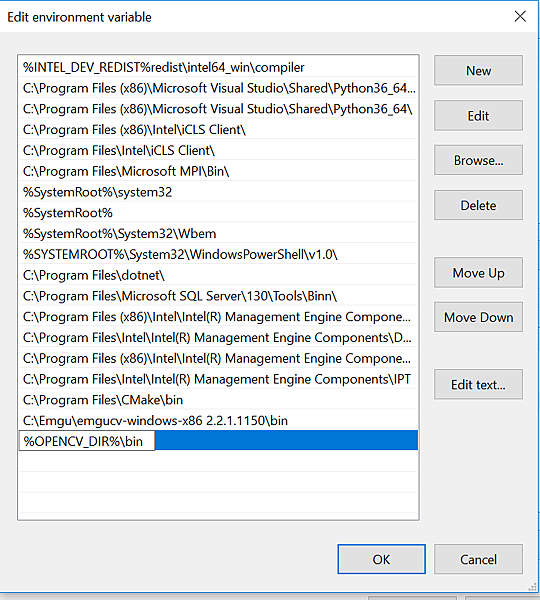Delete the selected path entry
The height and width of the screenshot is (600, 540).
(x=478, y=205)
